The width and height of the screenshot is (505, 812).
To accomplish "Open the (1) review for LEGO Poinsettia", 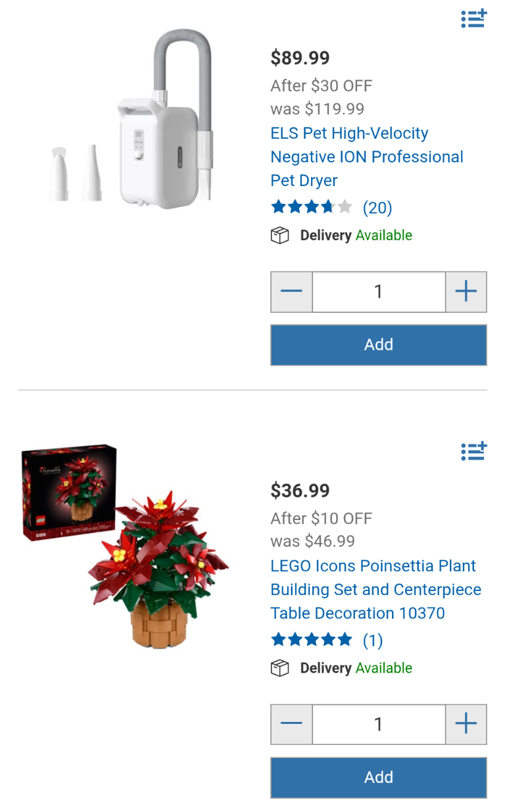I will tap(373, 640).
